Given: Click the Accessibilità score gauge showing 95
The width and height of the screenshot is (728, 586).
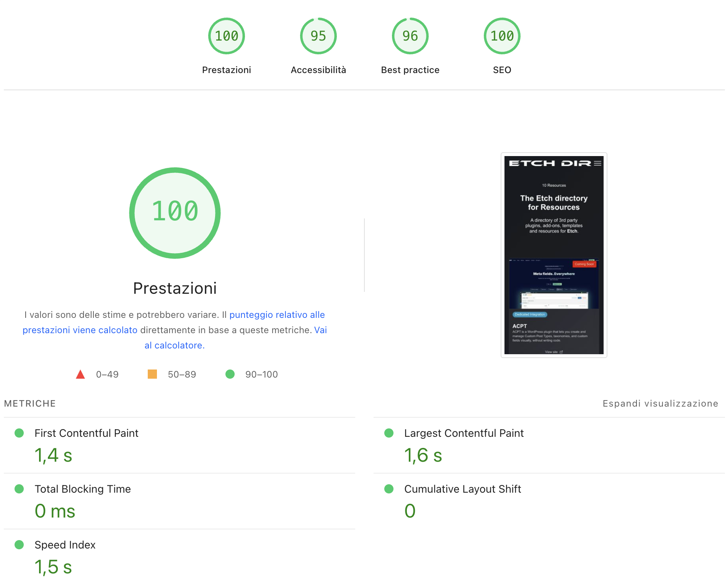Looking at the screenshot, I should coord(318,36).
